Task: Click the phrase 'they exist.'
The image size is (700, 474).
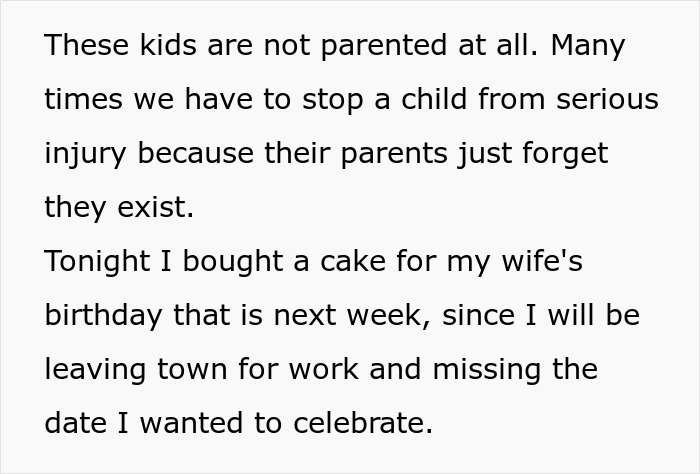Action: click(120, 208)
